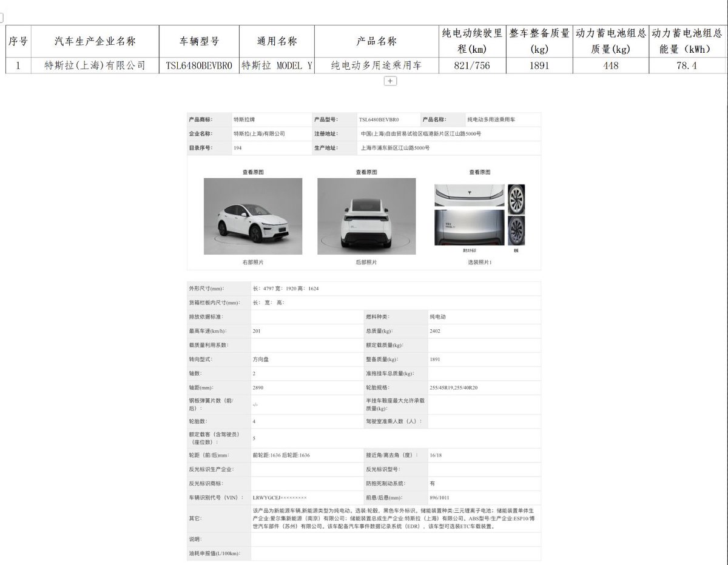Click the row number 1 cell

(18, 65)
